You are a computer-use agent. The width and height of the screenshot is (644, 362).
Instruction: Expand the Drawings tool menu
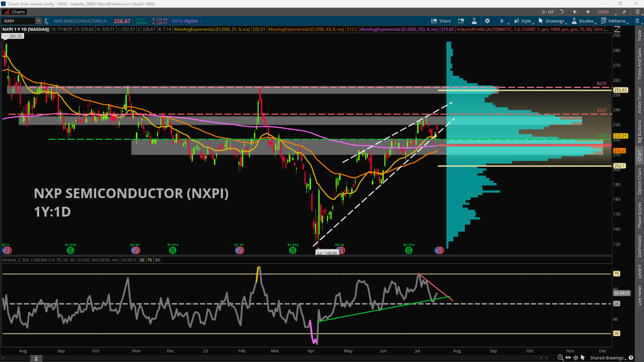tap(551, 21)
